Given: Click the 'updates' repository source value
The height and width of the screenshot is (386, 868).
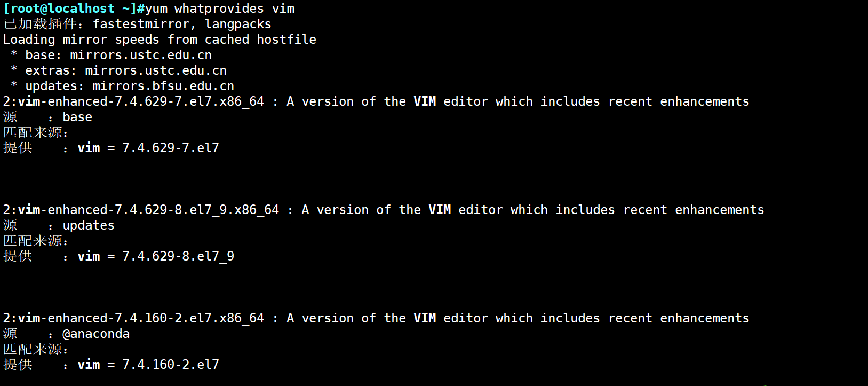Looking at the screenshot, I should click(89, 225).
